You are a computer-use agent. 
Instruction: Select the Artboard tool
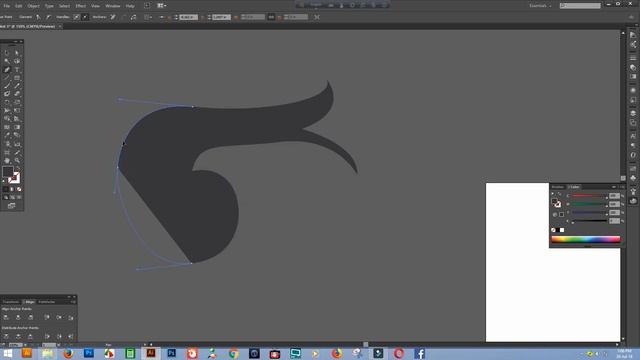click(x=7, y=152)
